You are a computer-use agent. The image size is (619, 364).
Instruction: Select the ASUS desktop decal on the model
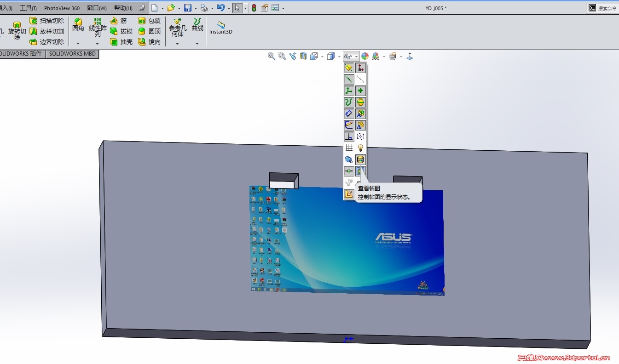click(347, 240)
